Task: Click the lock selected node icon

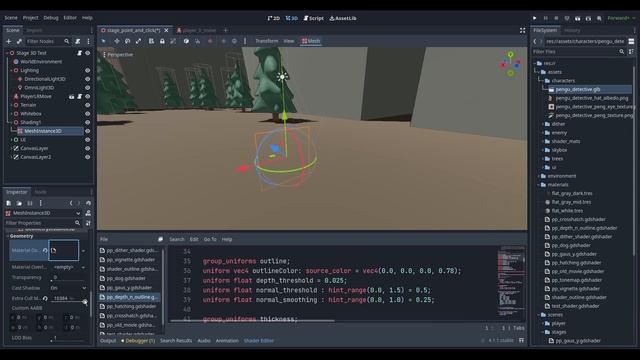Action: (x=162, y=41)
